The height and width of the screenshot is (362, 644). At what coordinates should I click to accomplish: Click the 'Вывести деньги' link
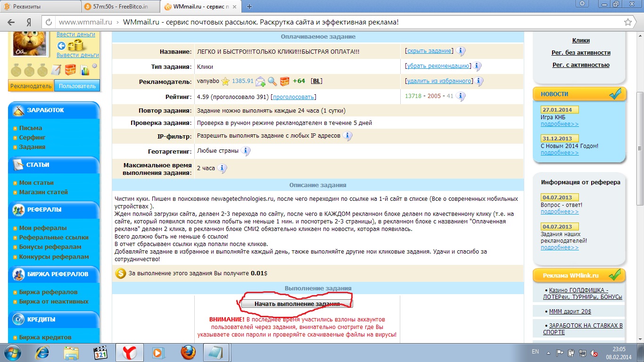[x=78, y=55]
